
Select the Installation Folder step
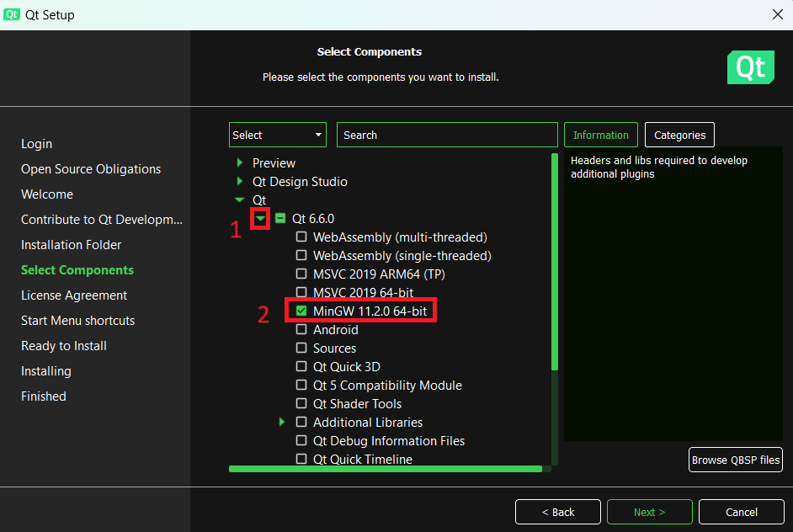[x=72, y=245]
